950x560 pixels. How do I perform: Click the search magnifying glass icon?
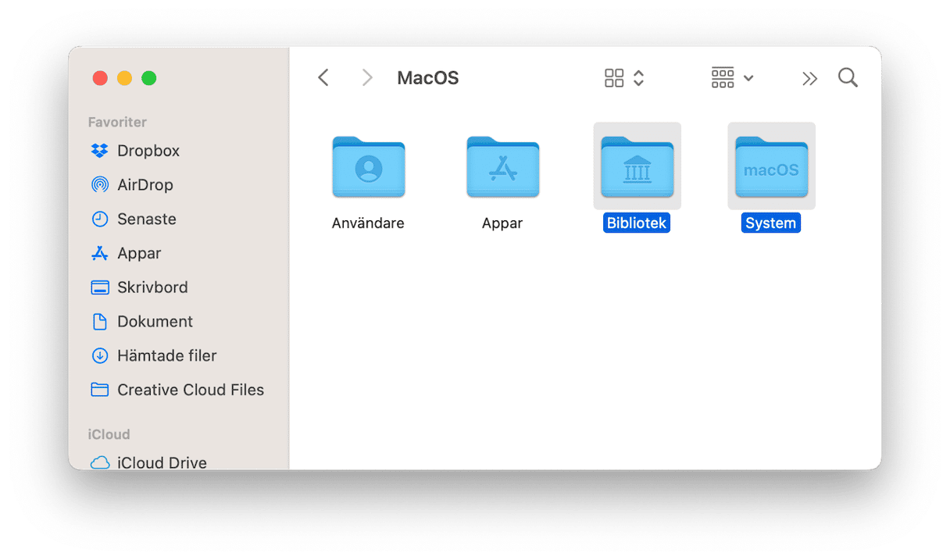tap(848, 78)
